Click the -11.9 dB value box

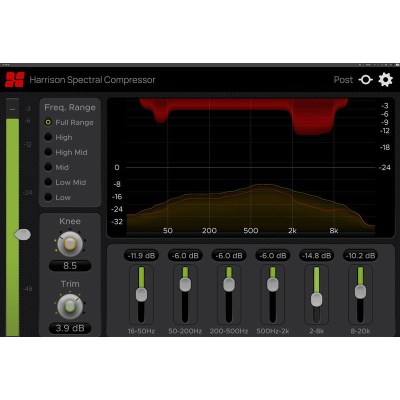pos(141,256)
